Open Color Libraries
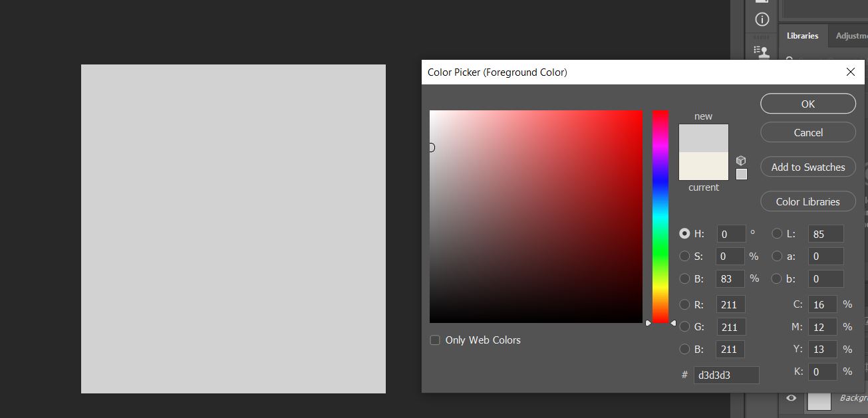 point(807,202)
